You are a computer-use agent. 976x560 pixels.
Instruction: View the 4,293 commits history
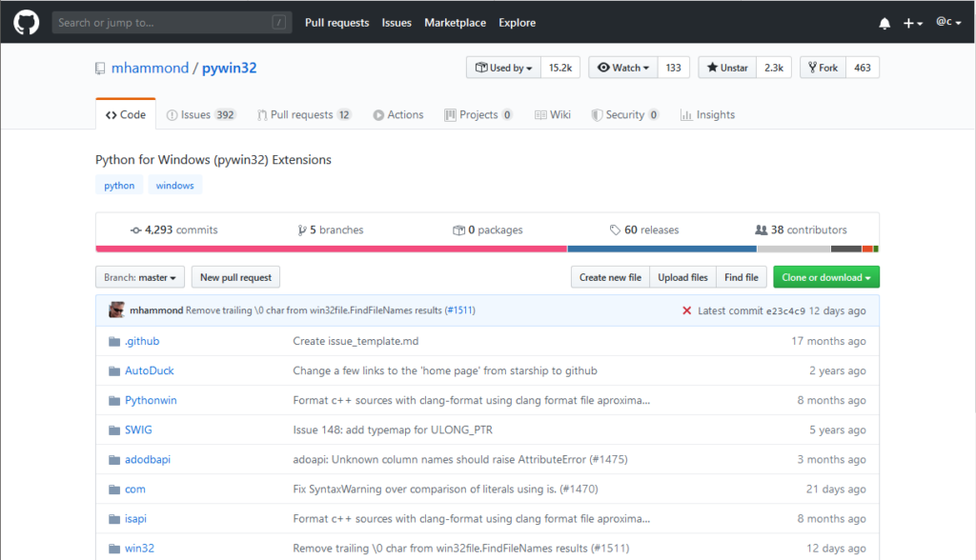pos(173,230)
